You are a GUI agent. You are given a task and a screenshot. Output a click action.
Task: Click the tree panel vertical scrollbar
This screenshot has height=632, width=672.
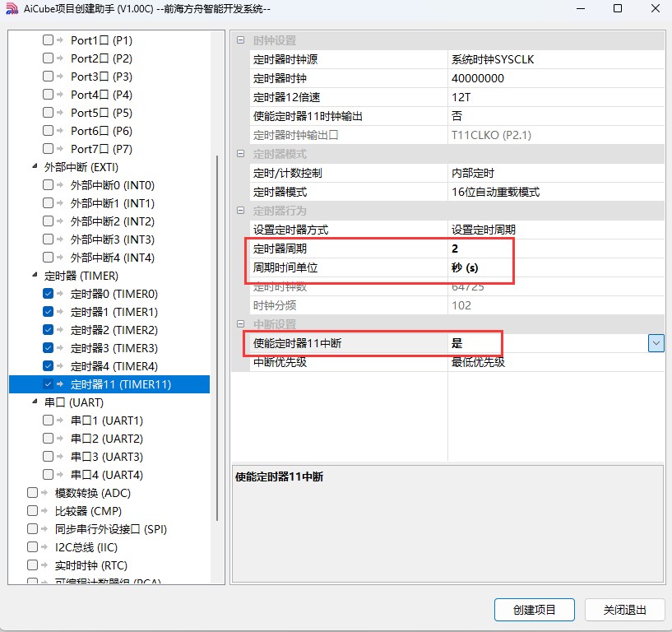217,339
